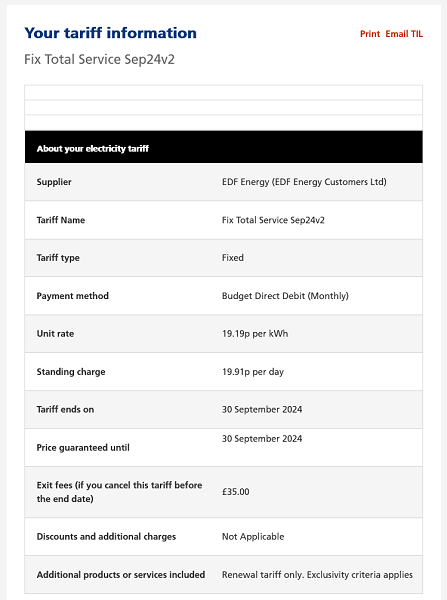Select the 'Fix Total Service Sep24v2' subtitle
The image size is (447, 600).
100,60
